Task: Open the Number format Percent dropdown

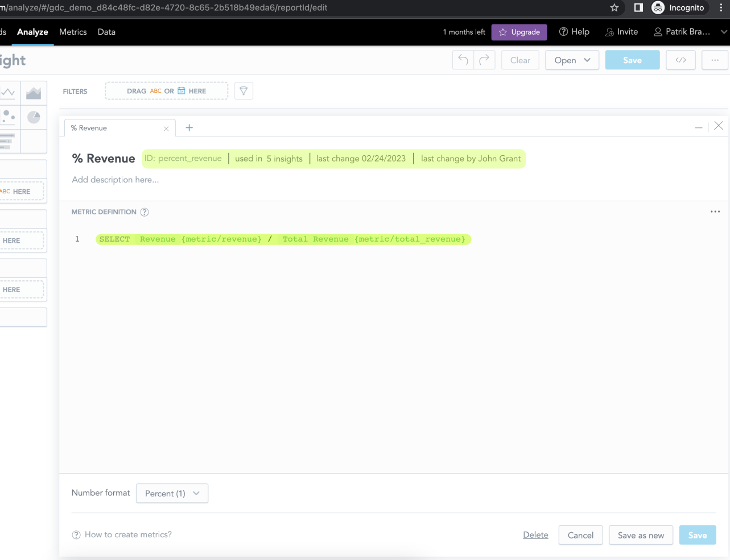Action: point(172,493)
